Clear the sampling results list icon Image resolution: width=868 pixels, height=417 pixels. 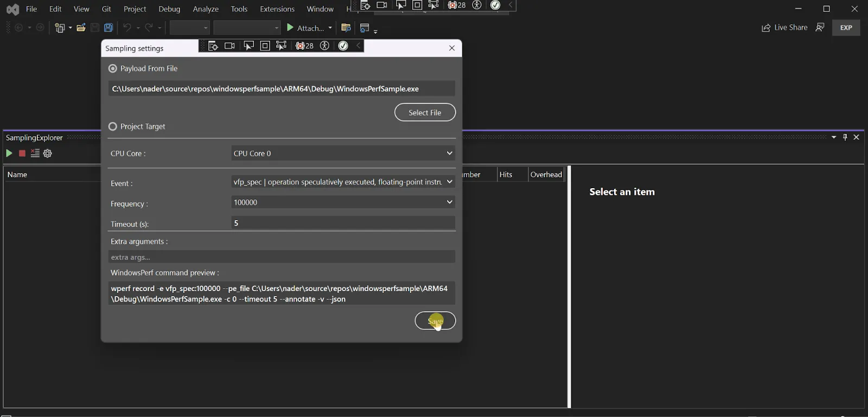point(35,153)
